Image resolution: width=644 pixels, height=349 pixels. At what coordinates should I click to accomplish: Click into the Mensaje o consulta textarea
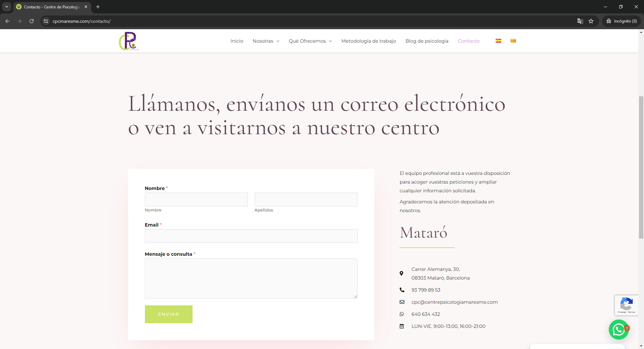(x=251, y=278)
